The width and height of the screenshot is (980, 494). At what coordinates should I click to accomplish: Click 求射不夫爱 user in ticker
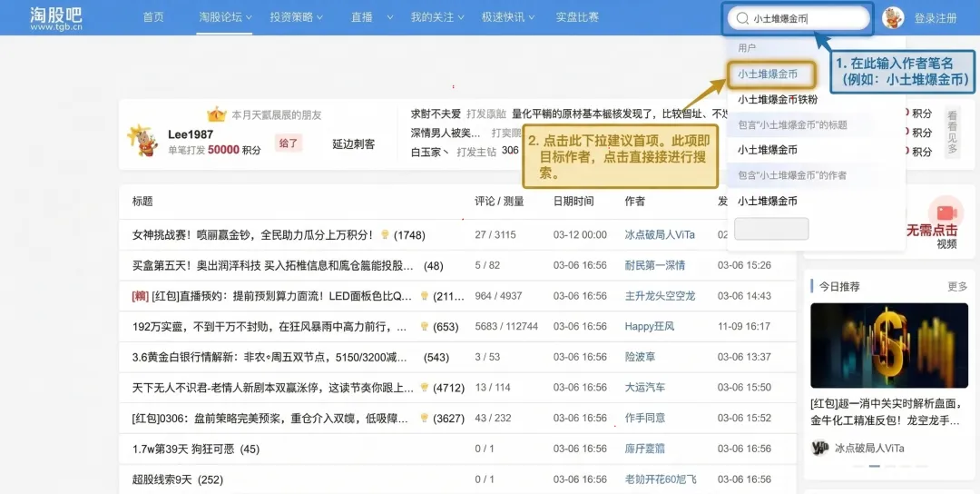tap(436, 114)
